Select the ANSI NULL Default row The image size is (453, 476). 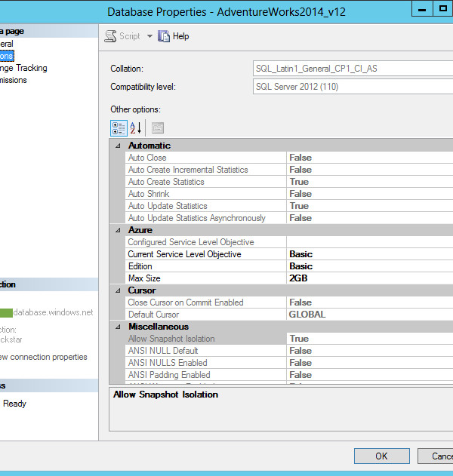click(289, 351)
